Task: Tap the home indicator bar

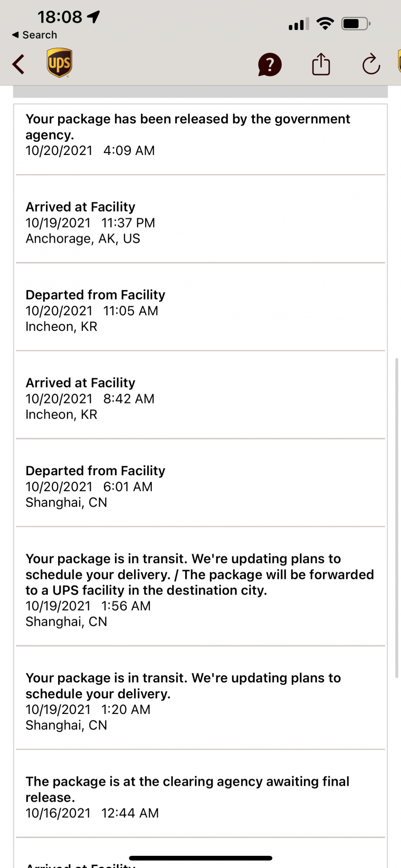Action: (x=200, y=858)
